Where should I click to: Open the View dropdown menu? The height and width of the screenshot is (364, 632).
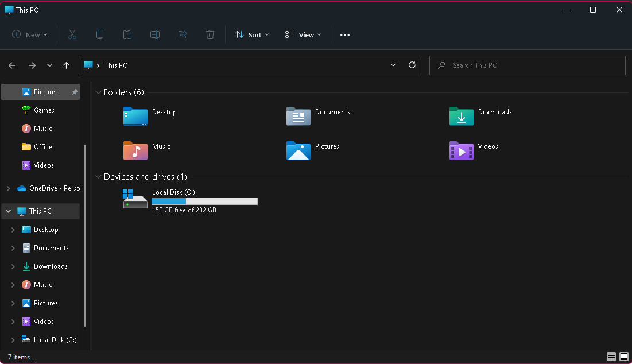[x=303, y=34]
